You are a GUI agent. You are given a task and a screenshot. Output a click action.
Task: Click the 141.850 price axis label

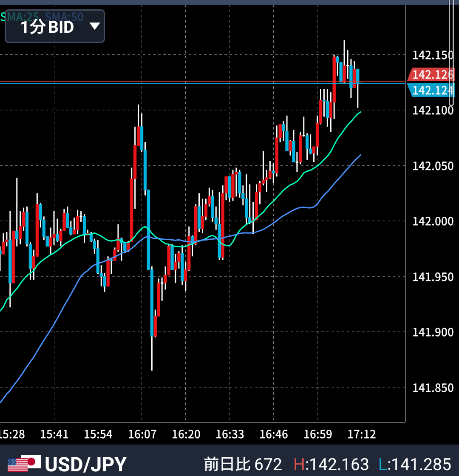pos(433,388)
